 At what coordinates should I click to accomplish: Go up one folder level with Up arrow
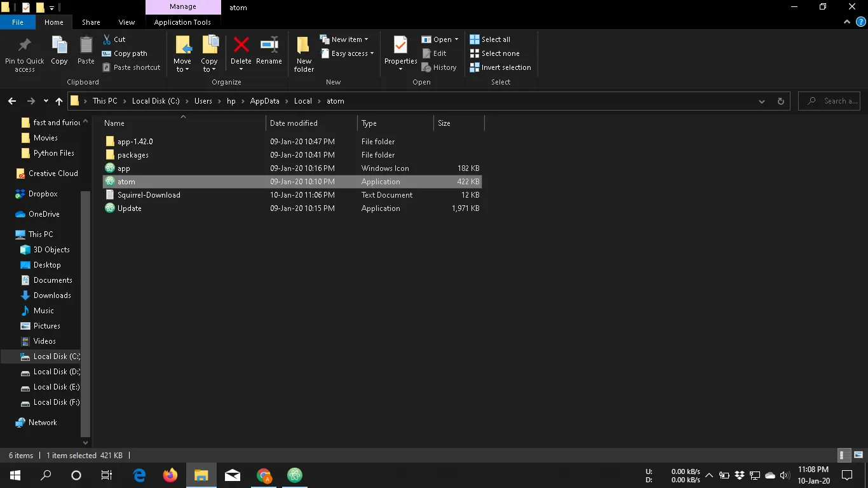[x=59, y=101]
